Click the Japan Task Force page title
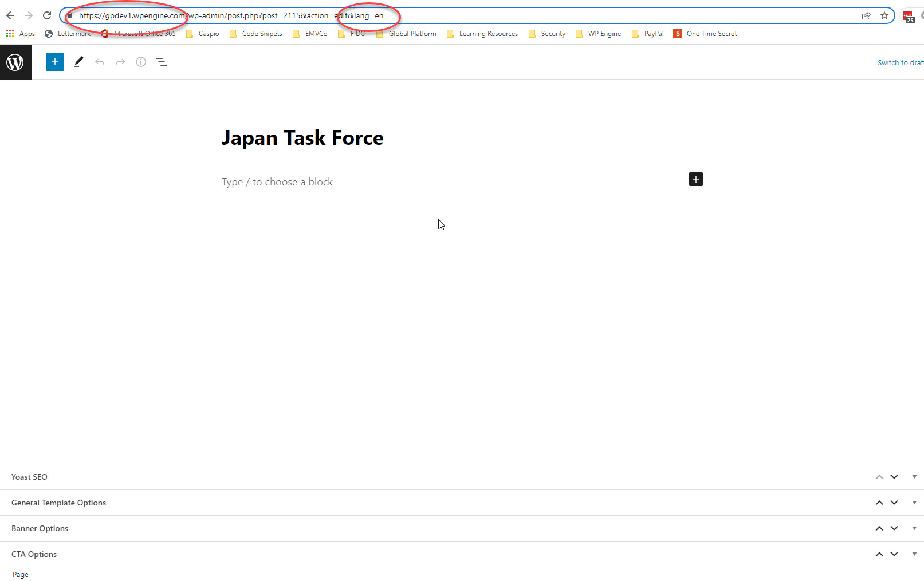Viewport: 924px width, 581px height. tap(302, 138)
